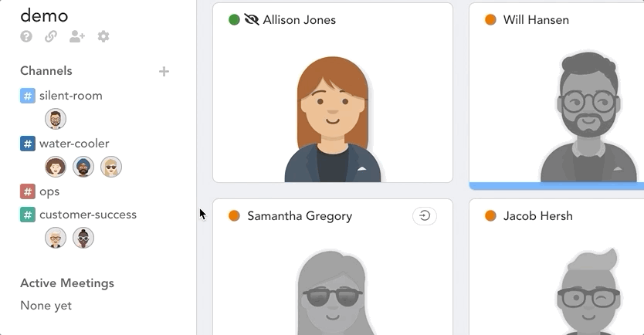Click the red hash icon of ops
Image resolution: width=644 pixels, height=335 pixels.
28,191
